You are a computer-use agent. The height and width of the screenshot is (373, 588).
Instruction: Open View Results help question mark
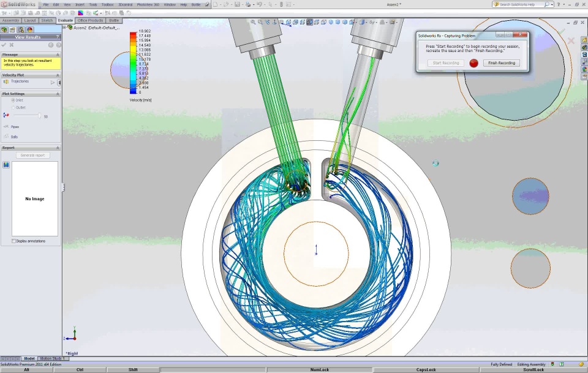58,37
